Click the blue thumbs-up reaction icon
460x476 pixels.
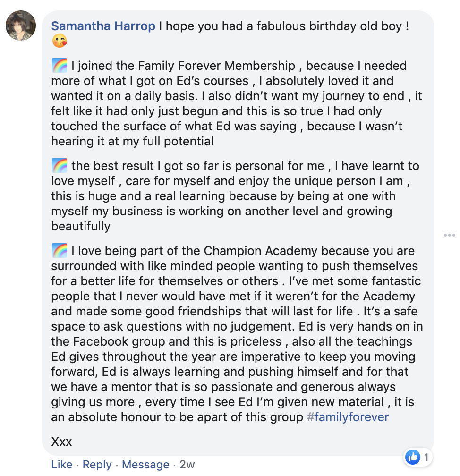(412, 457)
